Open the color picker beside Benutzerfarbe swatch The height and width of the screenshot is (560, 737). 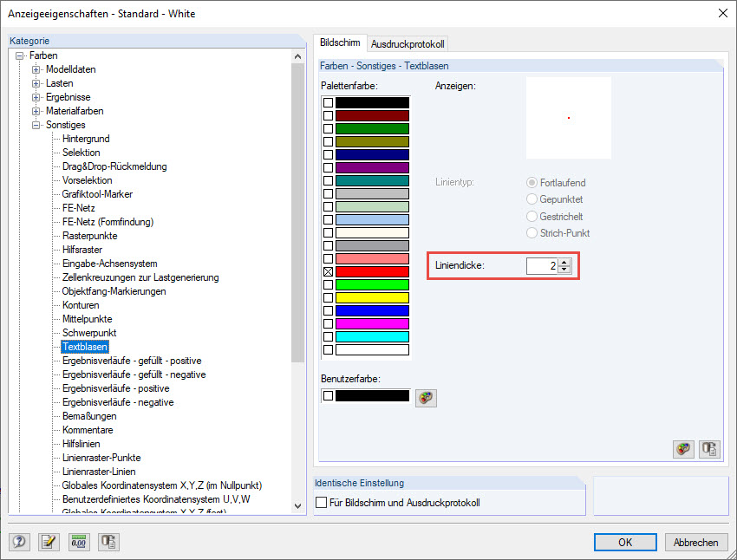click(x=425, y=398)
